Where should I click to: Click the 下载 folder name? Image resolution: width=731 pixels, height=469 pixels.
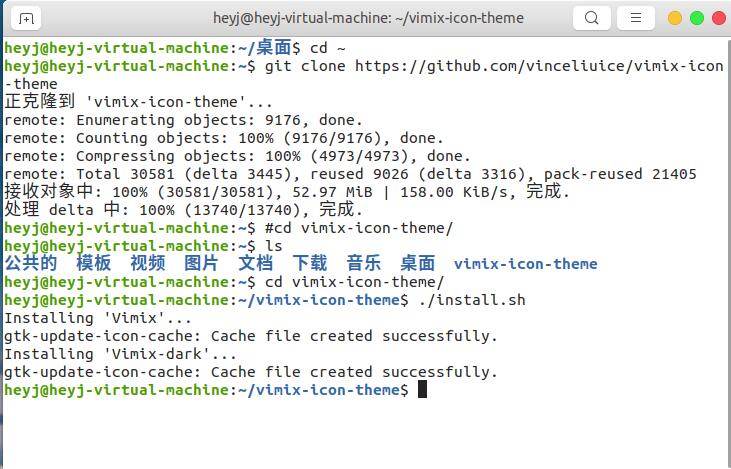310,263
